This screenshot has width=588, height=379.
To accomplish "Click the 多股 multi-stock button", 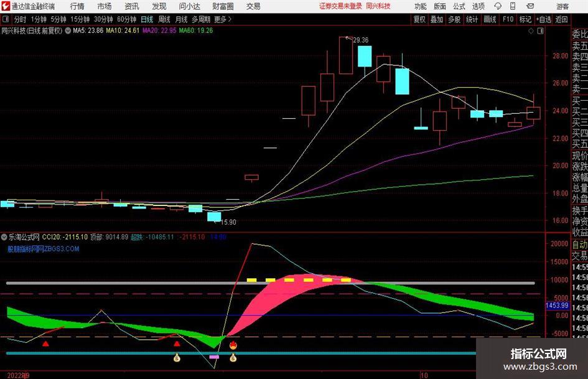I will (454, 19).
